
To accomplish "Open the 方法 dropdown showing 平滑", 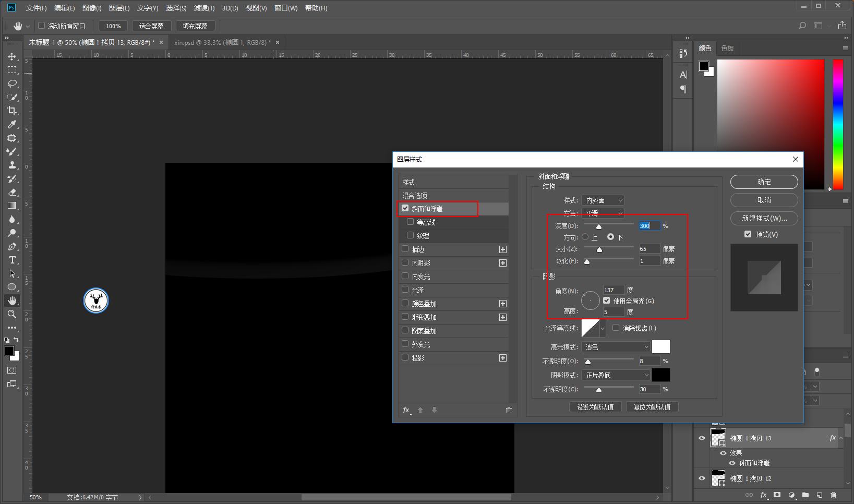I will tap(603, 213).
